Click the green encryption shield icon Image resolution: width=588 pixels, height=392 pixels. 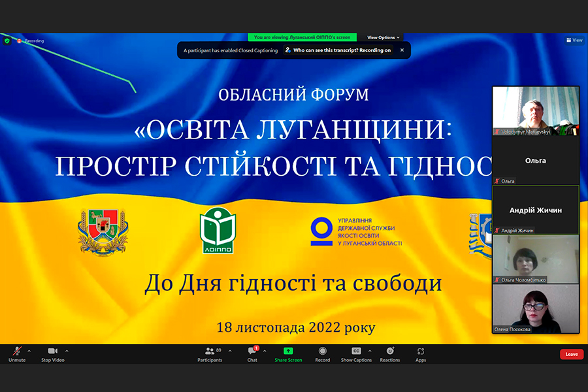7,41
